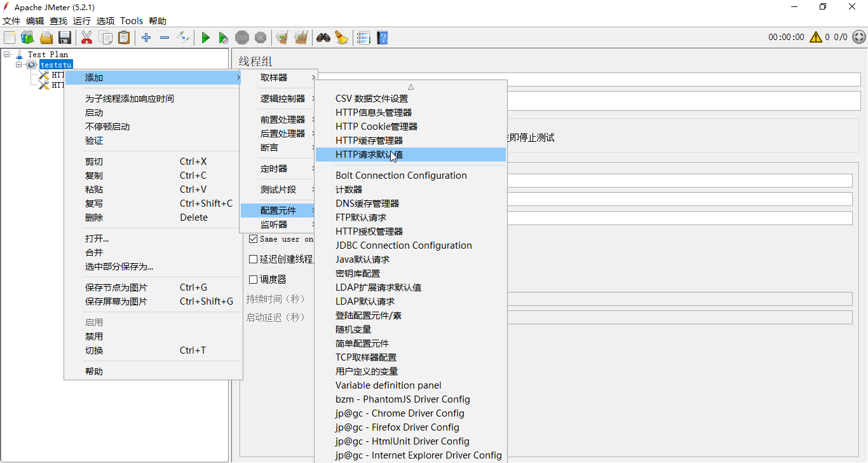Enable the 延迟创建线程 checkbox
868x463 pixels.
coord(254,259)
